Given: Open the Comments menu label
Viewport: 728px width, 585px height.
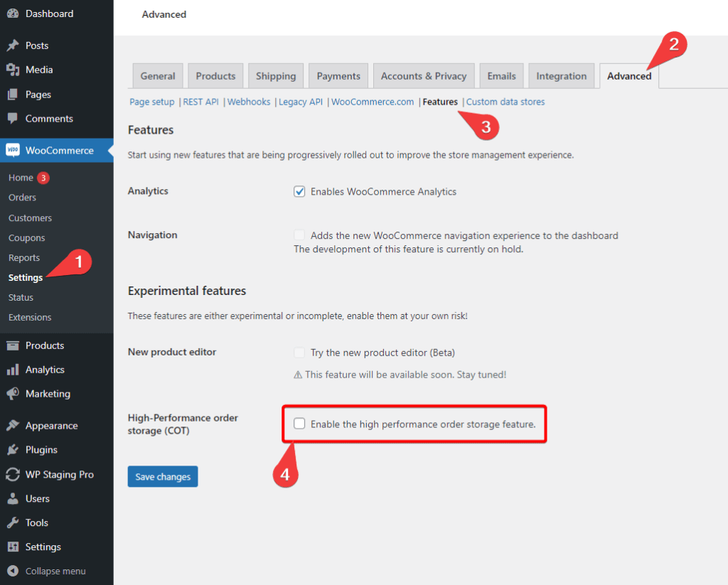Looking at the screenshot, I should 49,119.
